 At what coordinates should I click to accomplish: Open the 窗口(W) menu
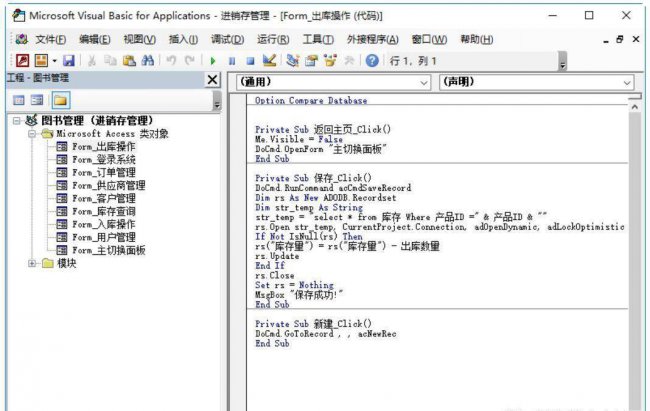point(429,39)
